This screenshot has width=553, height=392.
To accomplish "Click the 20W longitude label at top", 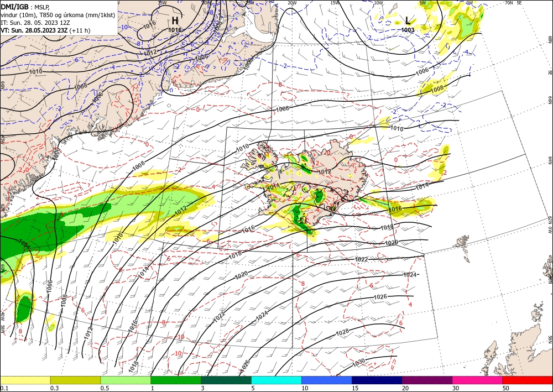I will click(x=291, y=3).
